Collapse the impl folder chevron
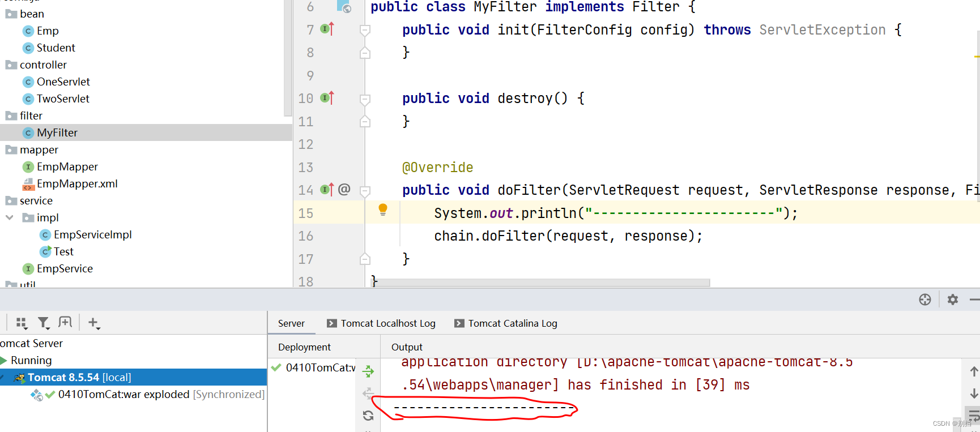The image size is (980, 432). 10,217
